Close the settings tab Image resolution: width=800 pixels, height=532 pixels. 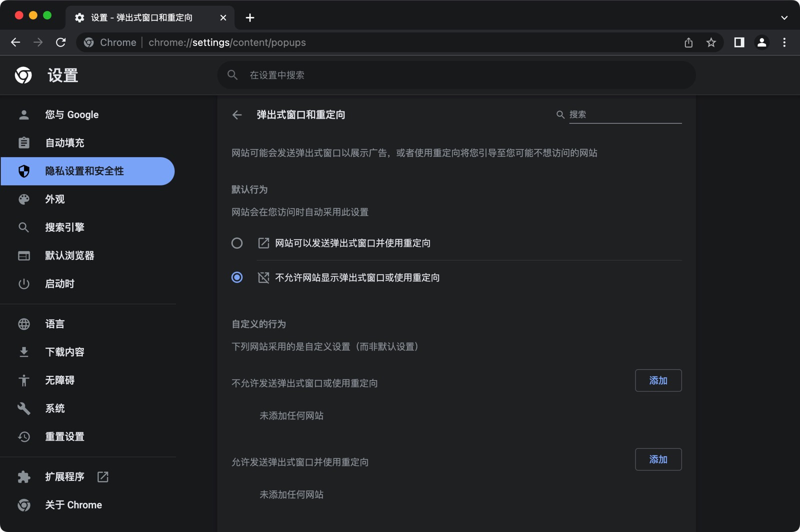pyautogui.click(x=223, y=18)
